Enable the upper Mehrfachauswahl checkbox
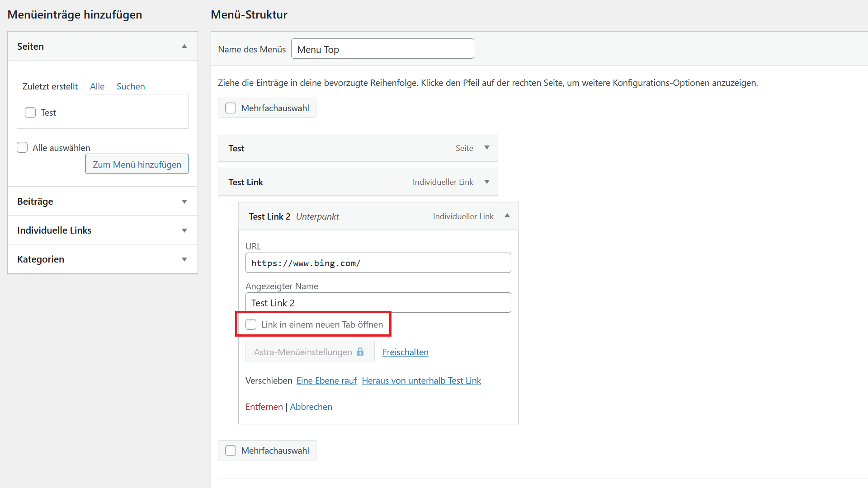Screen dimensions: 868x488 [231, 108]
